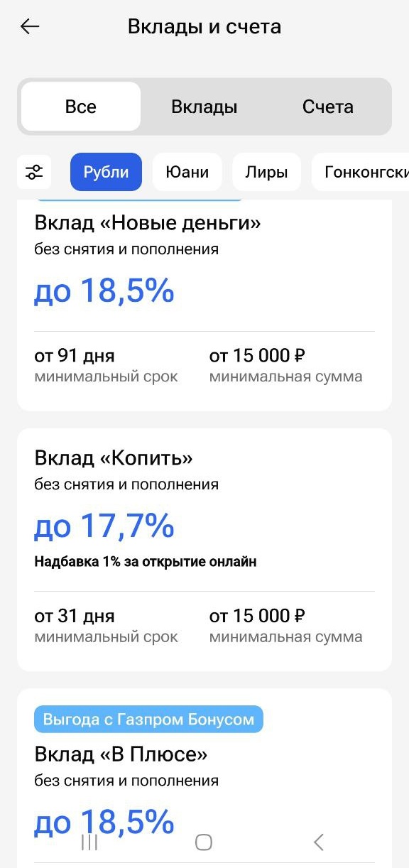
Task: Tap the Выгода с Газпром Бонусом badge
Action: tap(148, 720)
